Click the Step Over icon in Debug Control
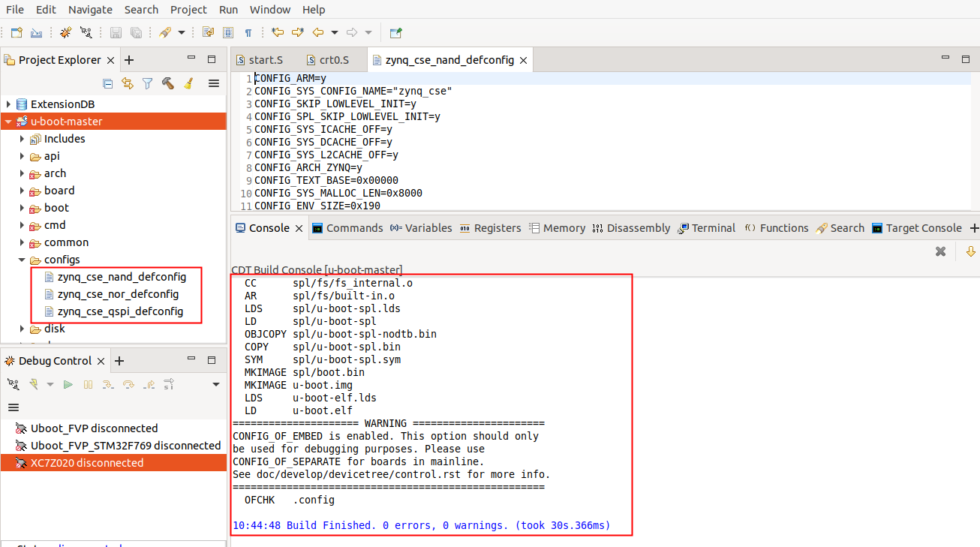 [x=128, y=384]
